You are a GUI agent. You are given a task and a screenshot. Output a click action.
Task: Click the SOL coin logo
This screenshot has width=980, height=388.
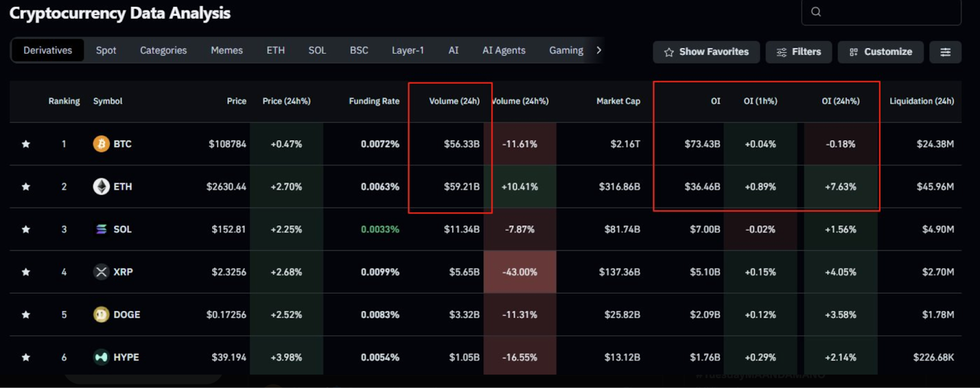101,229
